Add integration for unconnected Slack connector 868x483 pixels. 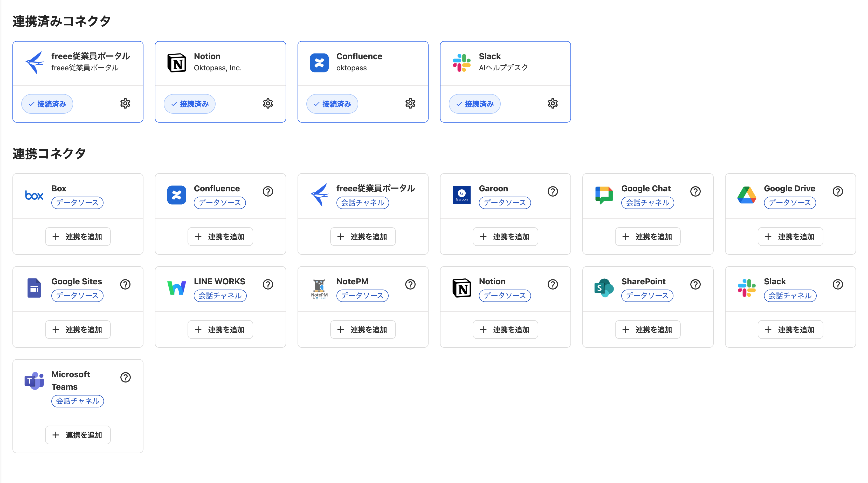[790, 330]
